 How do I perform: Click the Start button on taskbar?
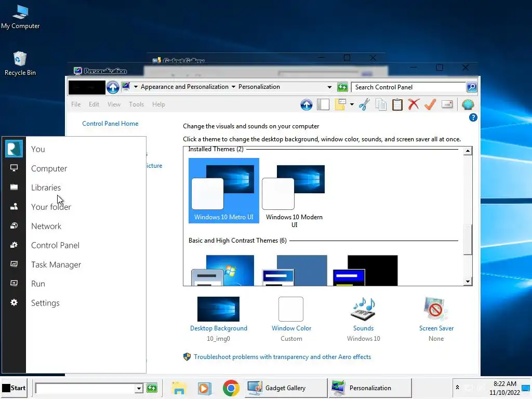point(14,388)
